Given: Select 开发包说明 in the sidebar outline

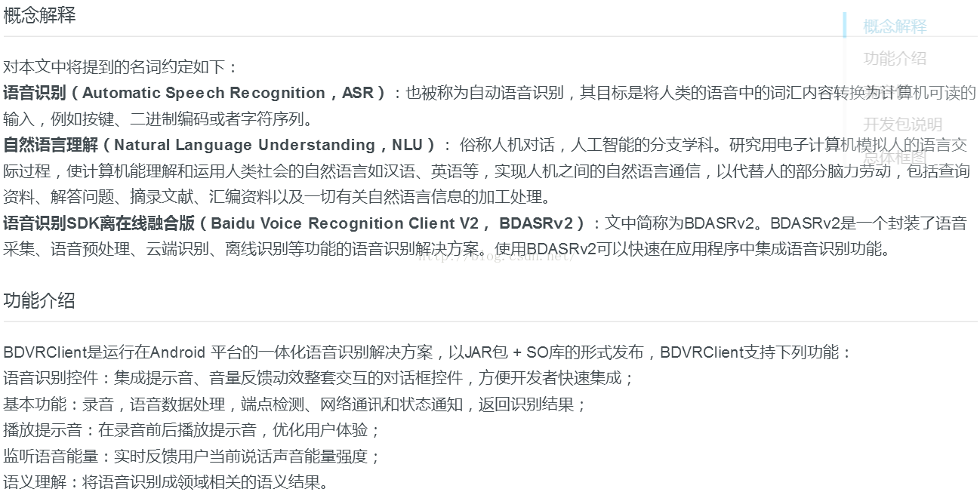Looking at the screenshot, I should click(902, 125).
